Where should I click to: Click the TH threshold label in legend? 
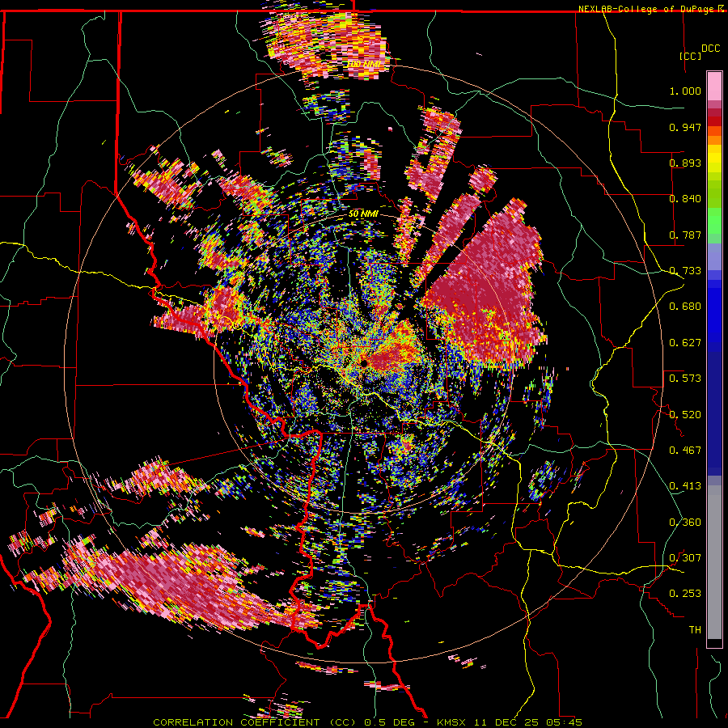[x=695, y=630]
